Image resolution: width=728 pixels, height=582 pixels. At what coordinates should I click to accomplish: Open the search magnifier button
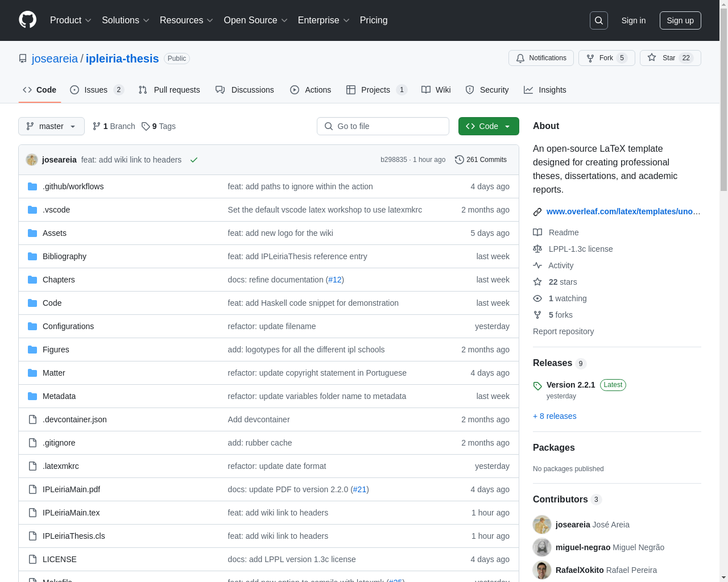pos(599,20)
